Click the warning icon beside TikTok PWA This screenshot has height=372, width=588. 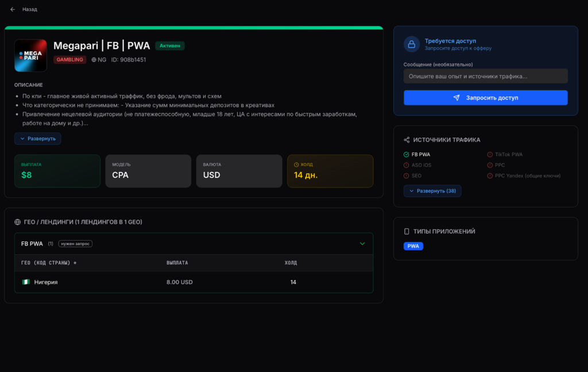[x=490, y=154]
